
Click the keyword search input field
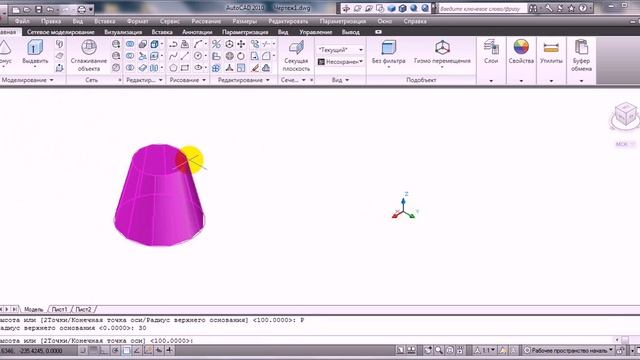[x=482, y=8]
